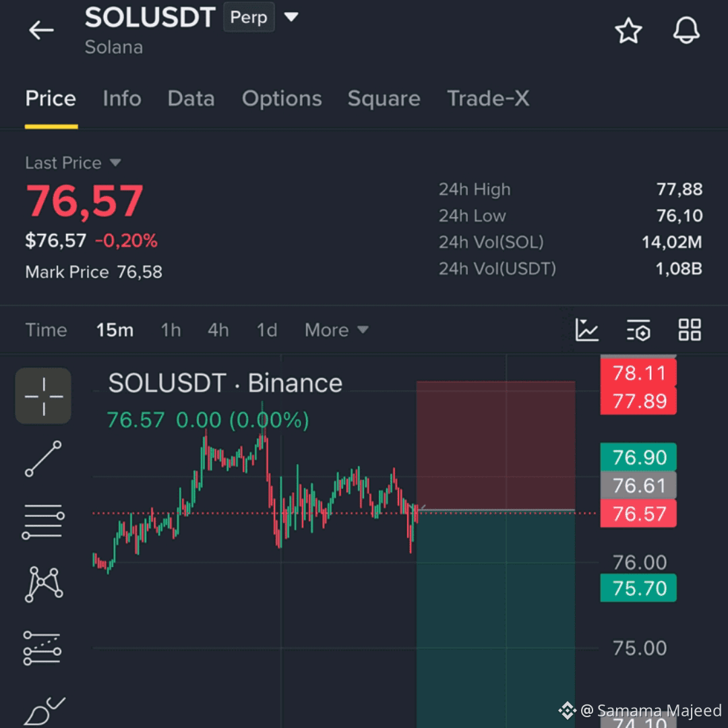Switch to the Data tab
The image size is (728, 728).
191,98
